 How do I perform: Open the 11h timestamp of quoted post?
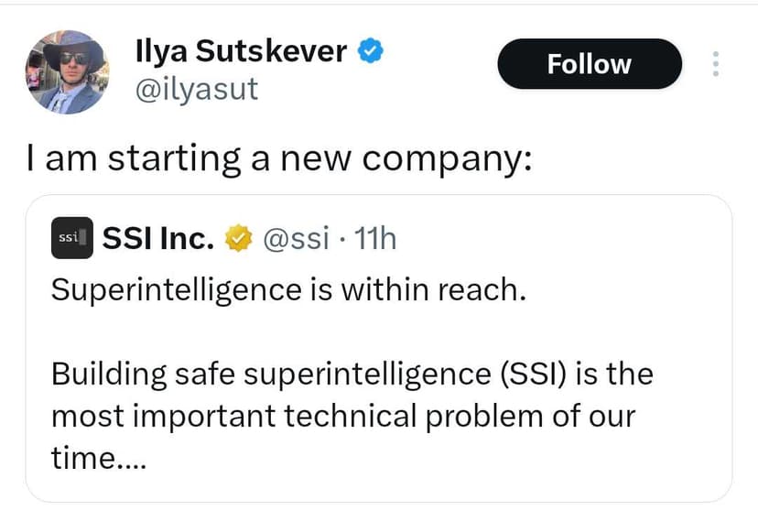pyautogui.click(x=374, y=239)
